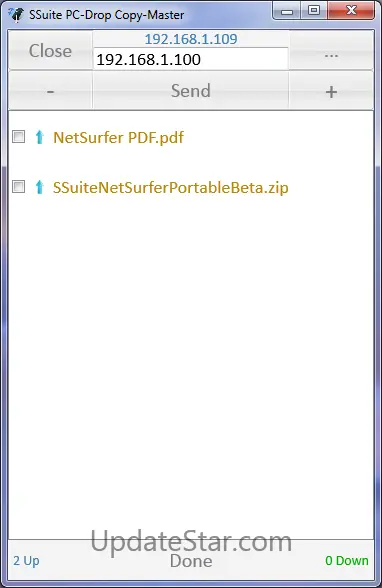Click the Send button
382x588 pixels.
190,90
